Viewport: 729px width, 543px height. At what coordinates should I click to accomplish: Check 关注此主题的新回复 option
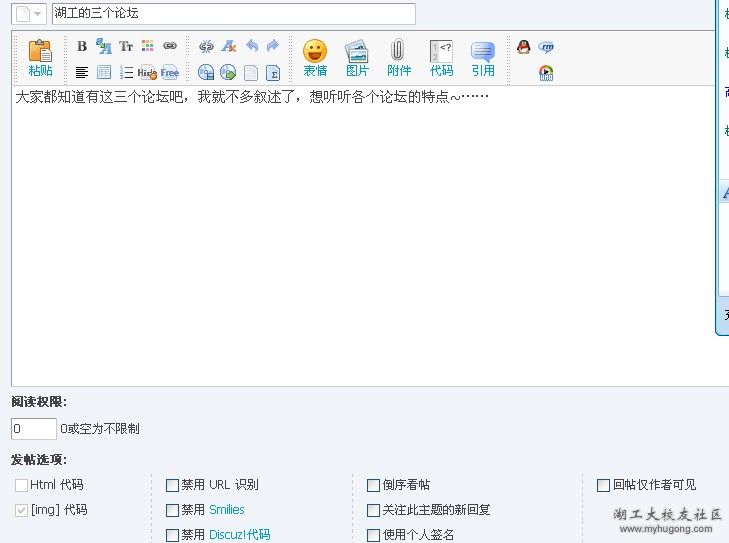(x=373, y=510)
